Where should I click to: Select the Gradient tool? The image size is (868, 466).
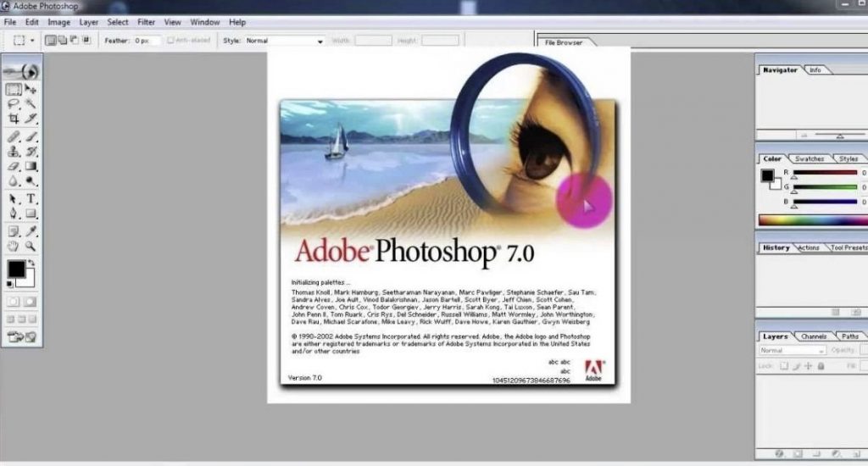coord(31,166)
